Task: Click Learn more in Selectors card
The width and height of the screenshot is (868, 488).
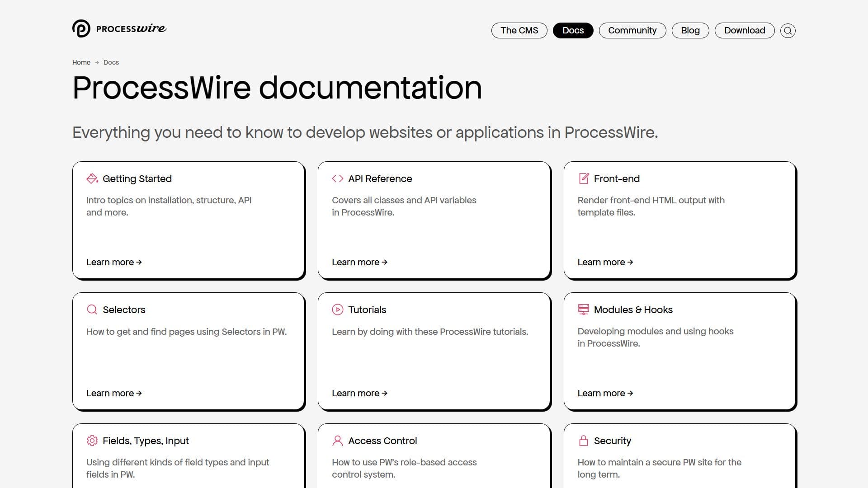Action: [x=114, y=393]
